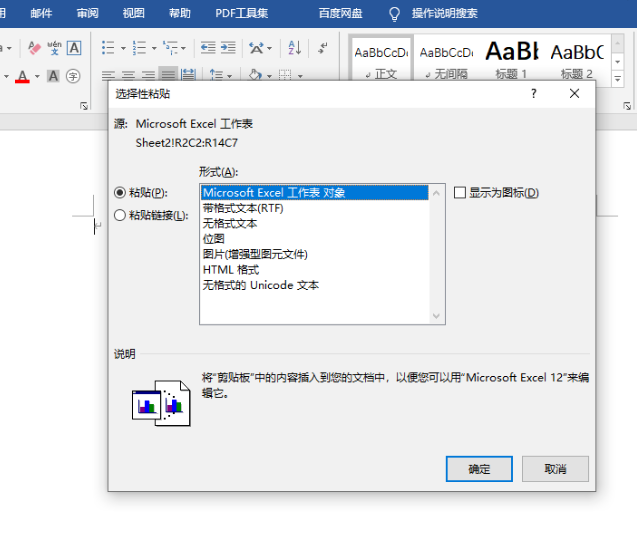
Task: Toggle show paragraph marks icon
Action: click(323, 48)
